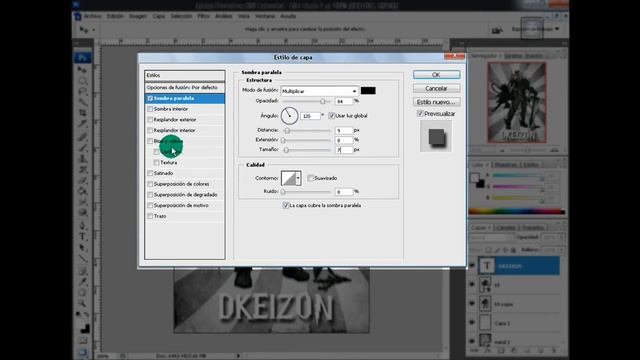Select the Slice tool
The width and height of the screenshot is (640, 360).
[82, 123]
